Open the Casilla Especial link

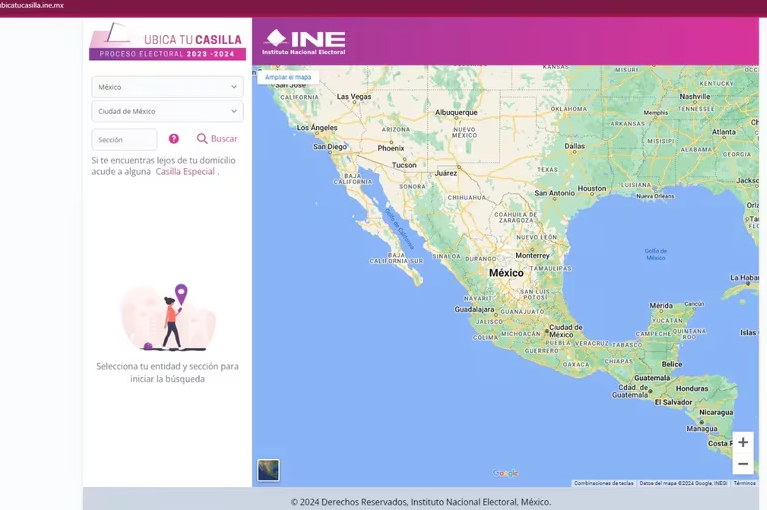(185, 172)
